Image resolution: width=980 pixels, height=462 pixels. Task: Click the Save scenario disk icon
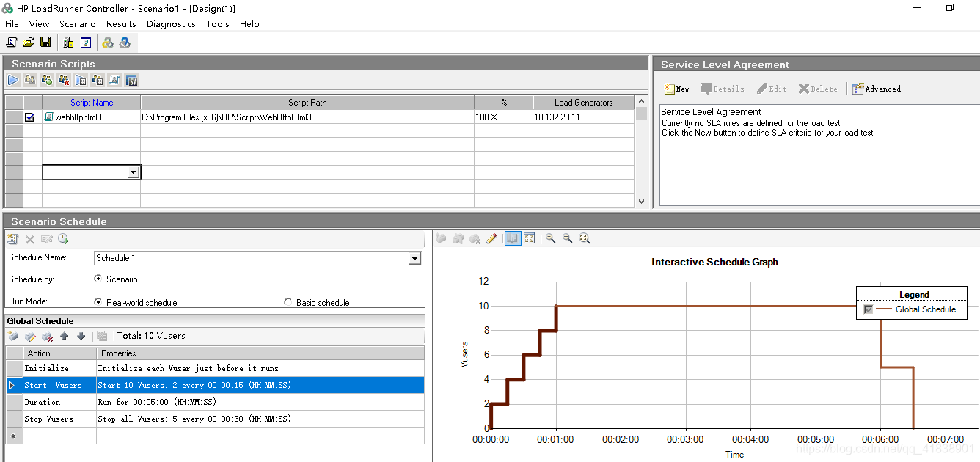click(x=45, y=43)
